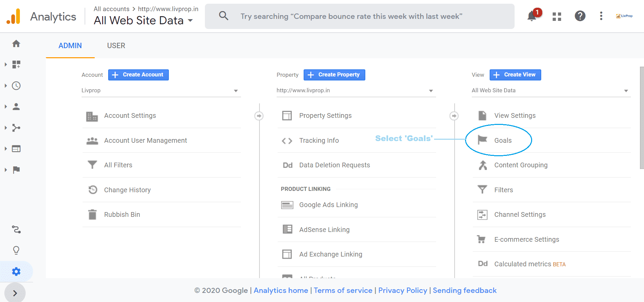Open the three-dot more options menu
The image size is (644, 302).
[601, 16]
